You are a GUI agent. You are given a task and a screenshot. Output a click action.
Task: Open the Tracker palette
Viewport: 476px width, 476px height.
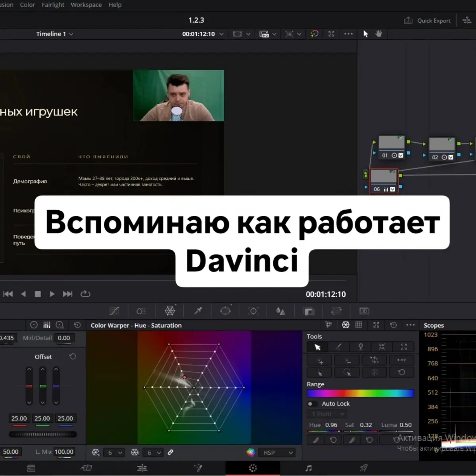pos(253,311)
